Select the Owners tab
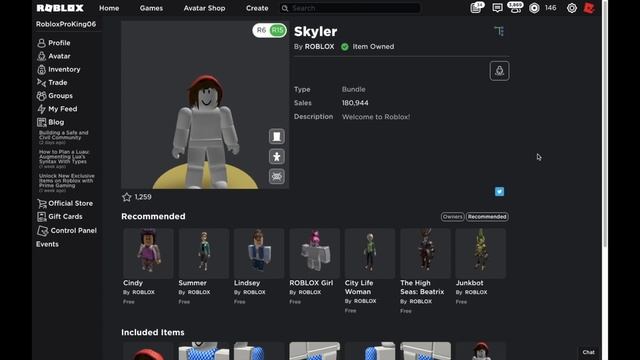The height and width of the screenshot is (360, 640). coord(452,217)
